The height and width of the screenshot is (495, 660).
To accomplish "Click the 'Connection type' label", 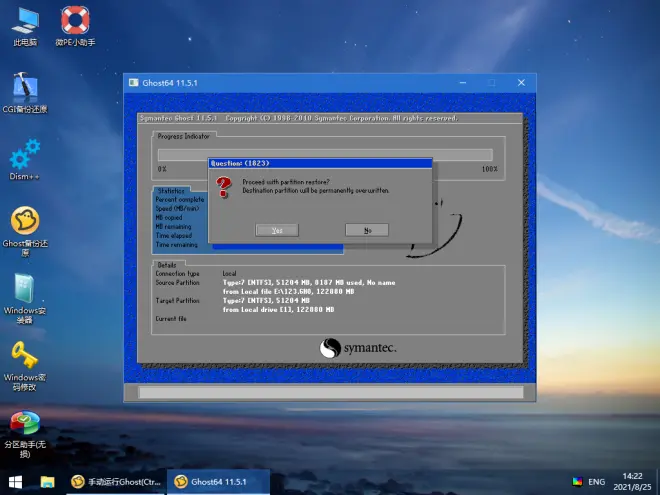I will click(177, 274).
